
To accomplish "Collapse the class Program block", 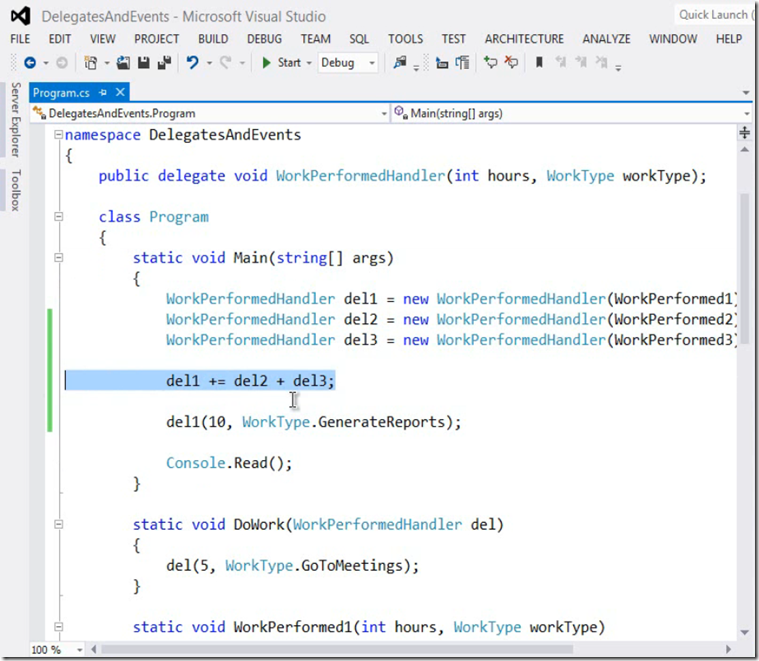I will pyautogui.click(x=59, y=217).
